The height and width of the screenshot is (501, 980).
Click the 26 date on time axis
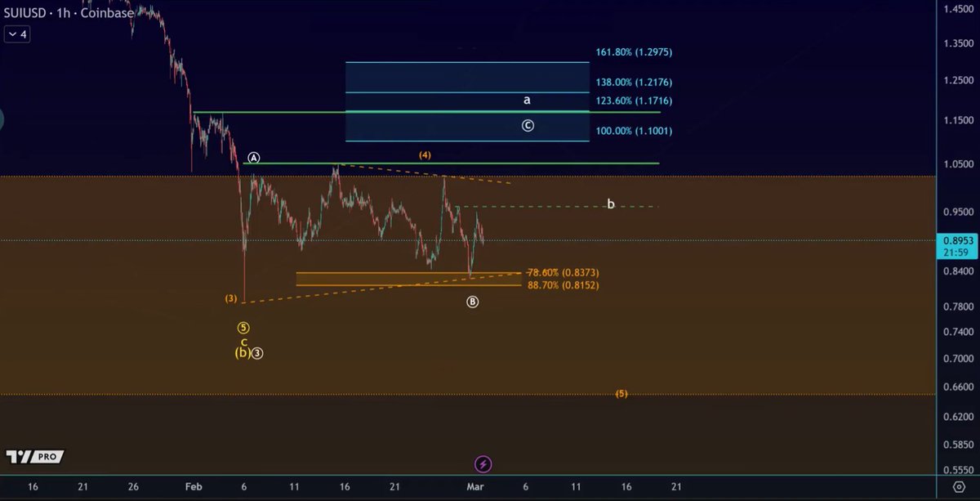tap(133, 486)
